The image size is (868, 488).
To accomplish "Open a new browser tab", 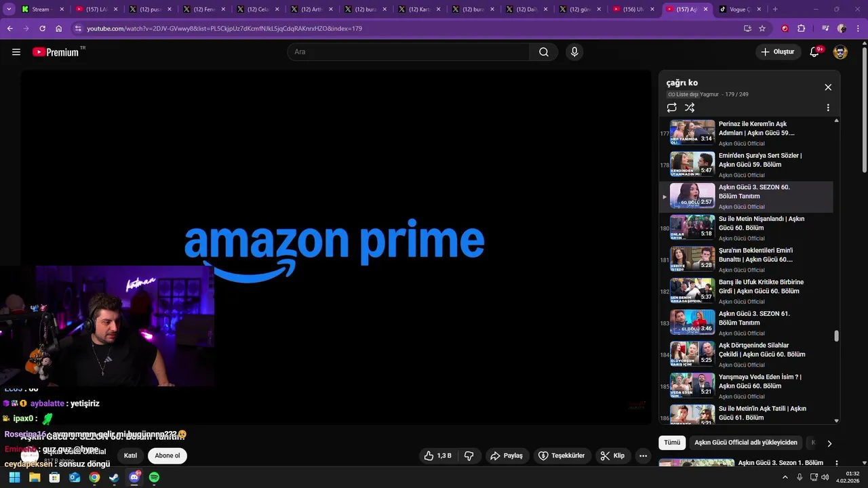I will tap(775, 9).
